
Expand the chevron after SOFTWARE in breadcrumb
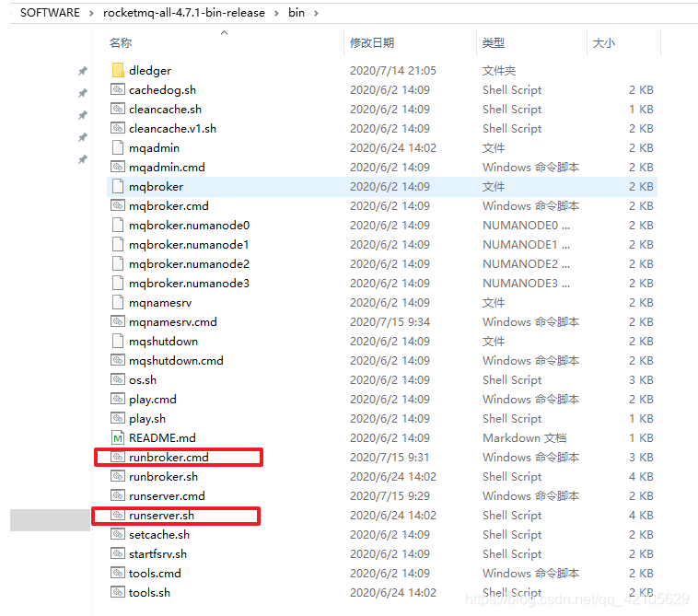coord(91,13)
